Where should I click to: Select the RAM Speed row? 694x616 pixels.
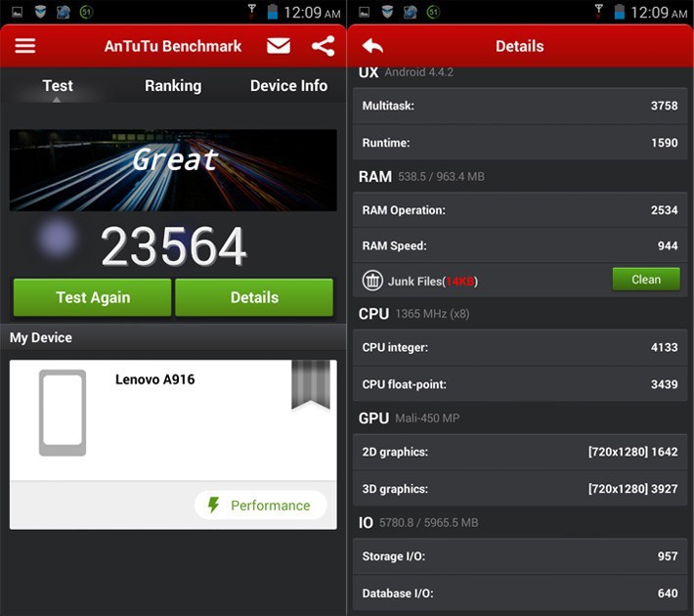click(520, 245)
